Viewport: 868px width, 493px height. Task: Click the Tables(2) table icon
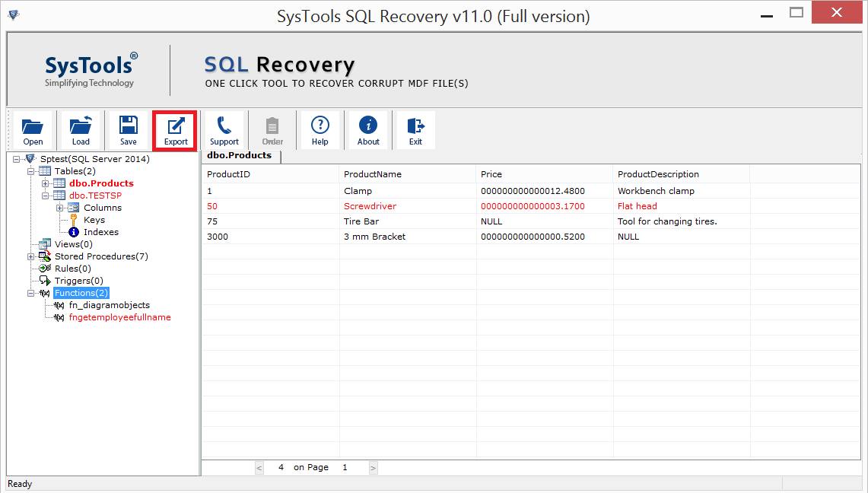(x=45, y=171)
